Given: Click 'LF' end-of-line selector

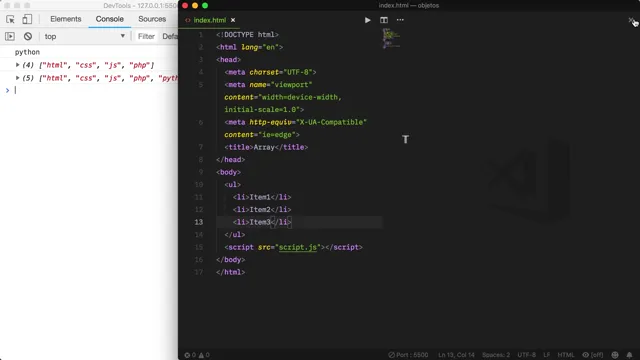Looking at the screenshot, I should point(547,355).
